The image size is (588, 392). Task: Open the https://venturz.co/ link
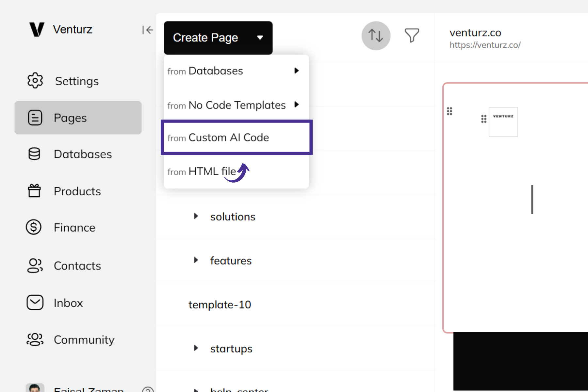pyautogui.click(x=485, y=45)
